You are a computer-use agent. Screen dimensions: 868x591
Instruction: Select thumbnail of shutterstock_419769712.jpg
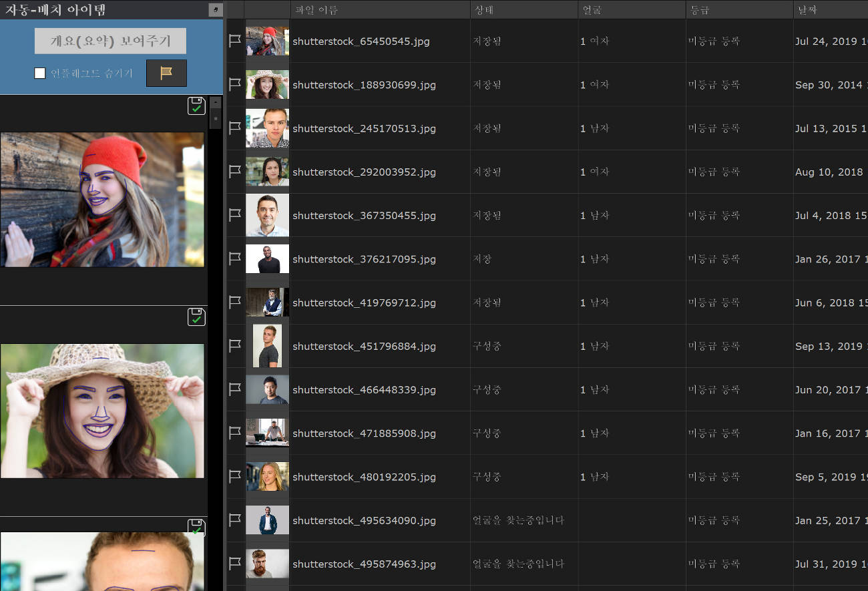click(x=267, y=302)
